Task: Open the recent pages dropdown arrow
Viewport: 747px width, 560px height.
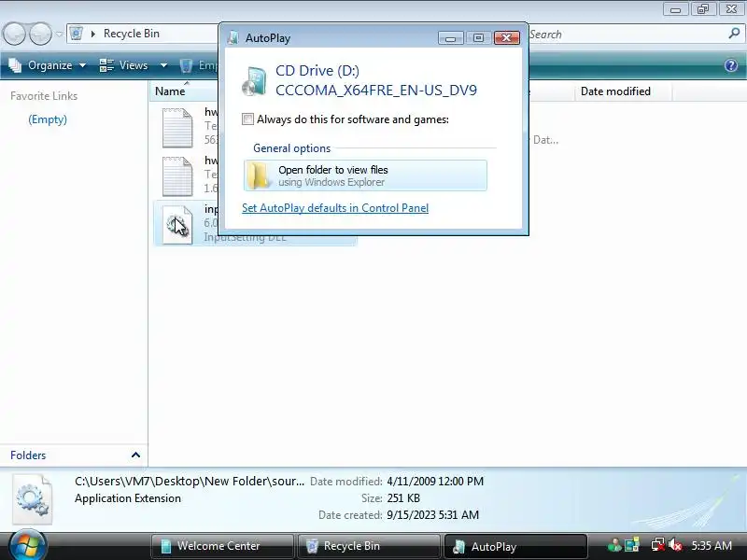Action: point(59,35)
